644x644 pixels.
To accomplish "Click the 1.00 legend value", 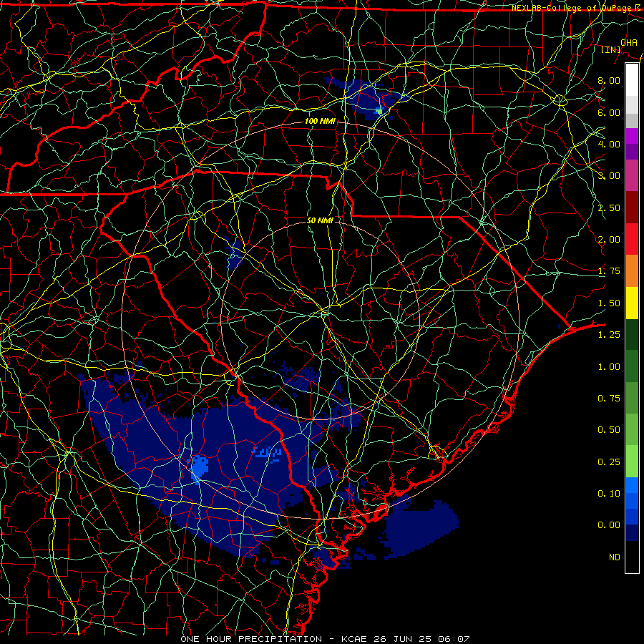I will coord(609,367).
